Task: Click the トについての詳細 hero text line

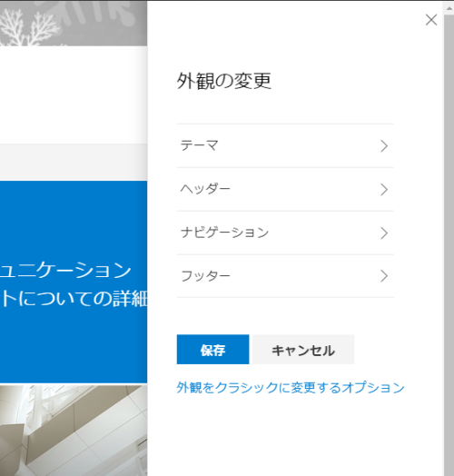Action: coord(74,299)
